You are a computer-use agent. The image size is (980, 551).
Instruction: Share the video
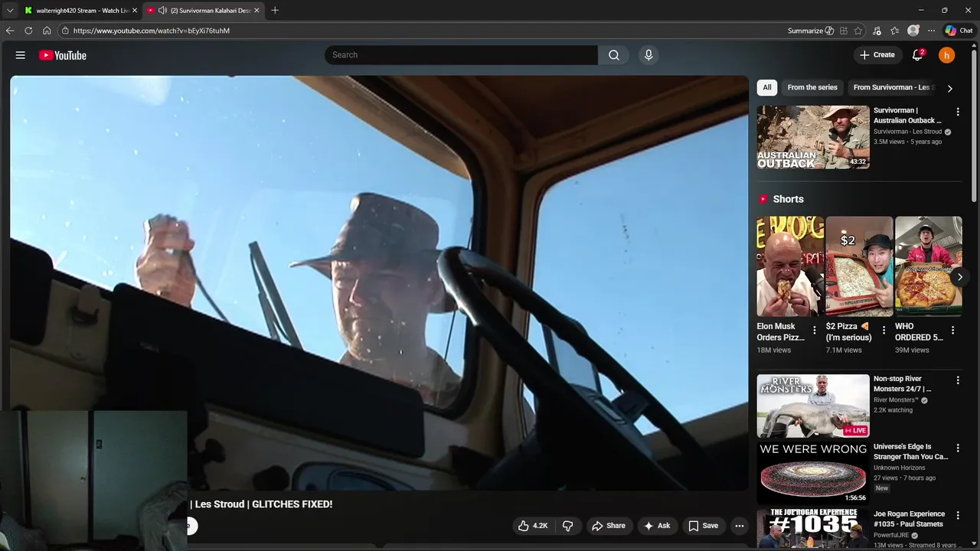609,526
